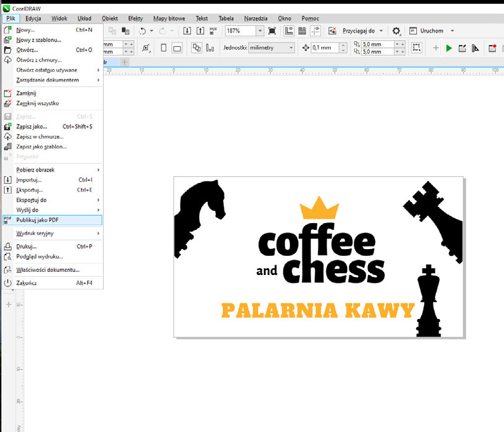The height and width of the screenshot is (432, 504).
Task: Click the green play macro button
Action: tap(449, 48)
